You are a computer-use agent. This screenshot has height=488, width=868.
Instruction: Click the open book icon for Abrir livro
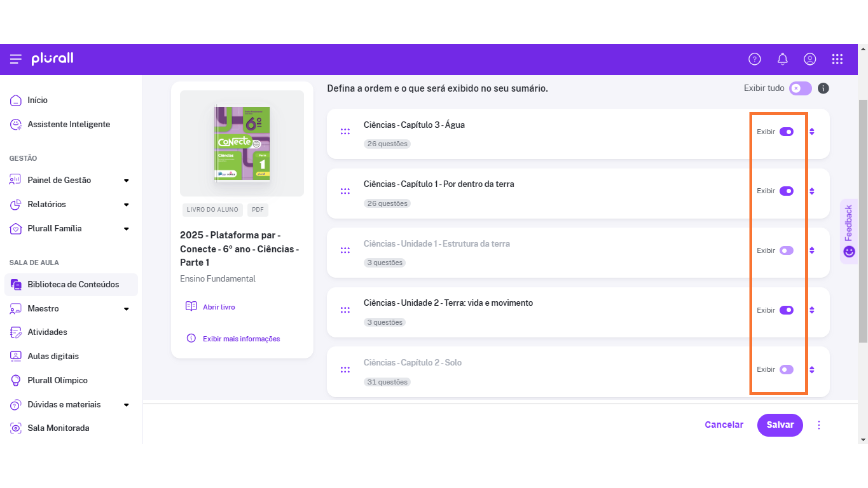click(x=191, y=306)
